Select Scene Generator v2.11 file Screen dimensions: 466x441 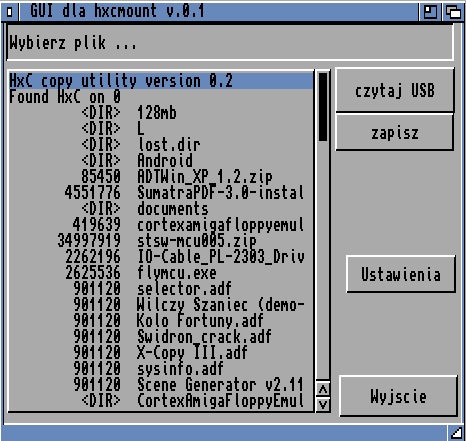pos(161,385)
